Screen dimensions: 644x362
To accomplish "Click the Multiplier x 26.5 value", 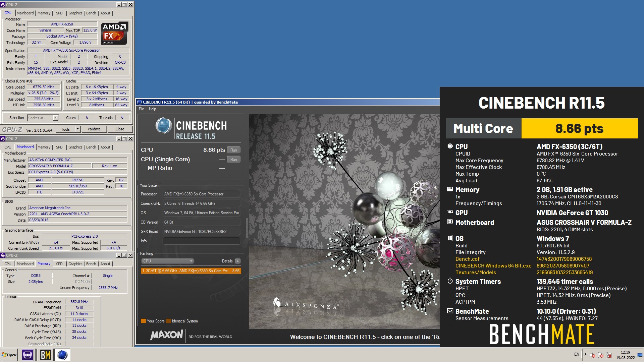I will click(44, 93).
